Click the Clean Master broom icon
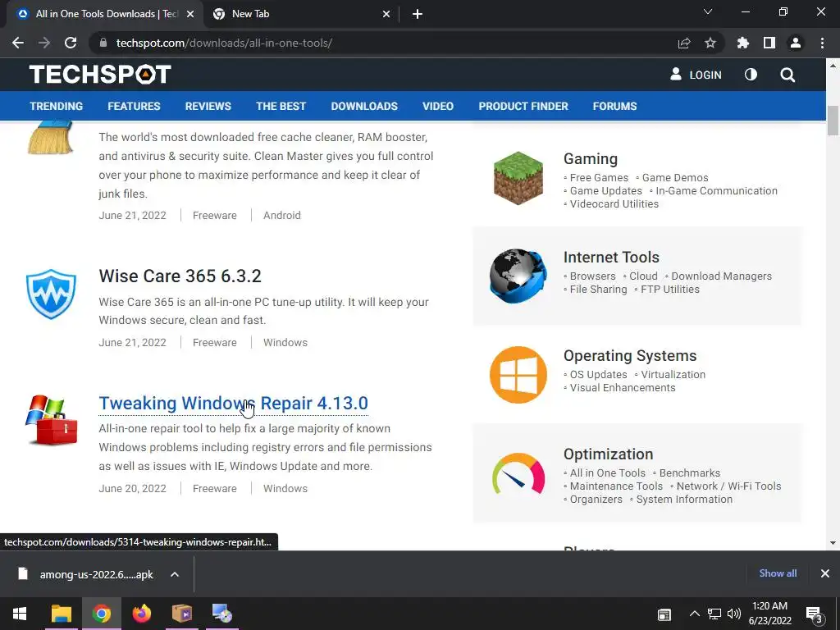The height and width of the screenshot is (630, 840). click(x=51, y=137)
